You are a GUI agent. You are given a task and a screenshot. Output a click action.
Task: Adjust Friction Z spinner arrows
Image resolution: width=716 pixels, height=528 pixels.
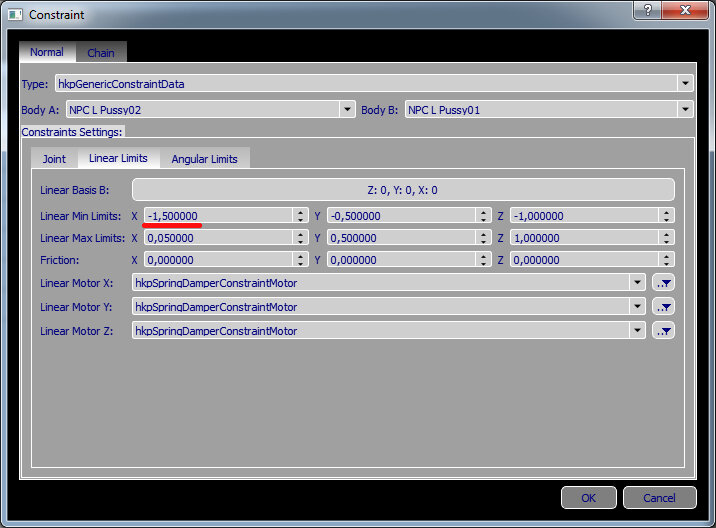pyautogui.click(x=666, y=260)
